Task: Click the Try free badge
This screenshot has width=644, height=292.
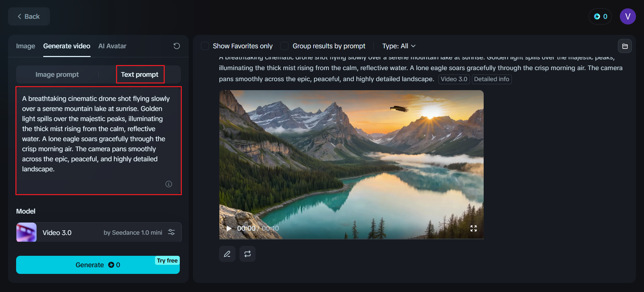Action: click(167, 260)
